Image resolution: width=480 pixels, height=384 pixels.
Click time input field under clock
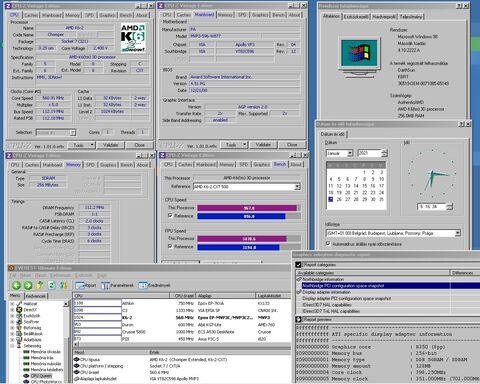pos(431,207)
